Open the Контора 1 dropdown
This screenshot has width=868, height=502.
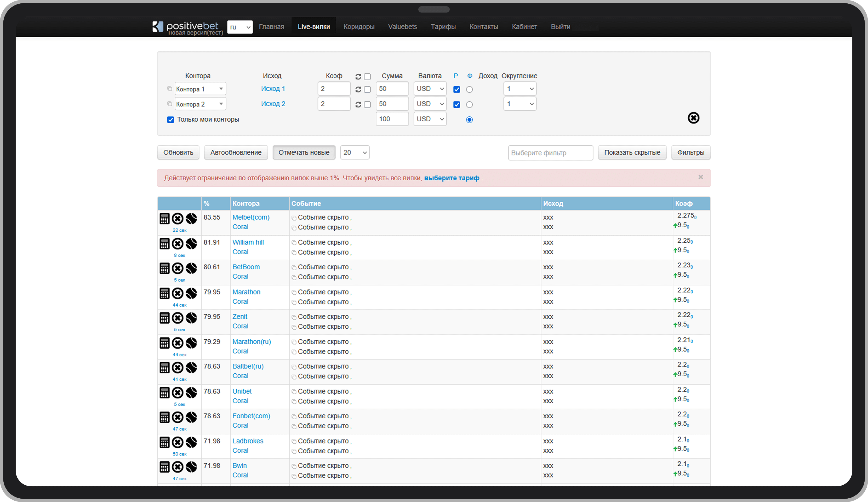click(201, 89)
